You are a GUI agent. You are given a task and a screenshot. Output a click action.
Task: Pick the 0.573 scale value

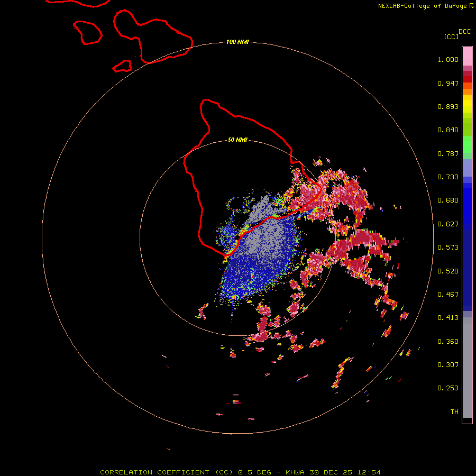pyautogui.click(x=448, y=248)
